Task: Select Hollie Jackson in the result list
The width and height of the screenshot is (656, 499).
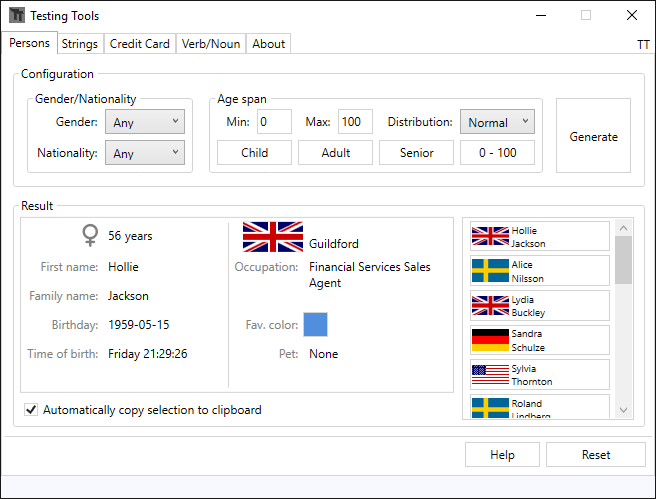Action: (x=540, y=236)
